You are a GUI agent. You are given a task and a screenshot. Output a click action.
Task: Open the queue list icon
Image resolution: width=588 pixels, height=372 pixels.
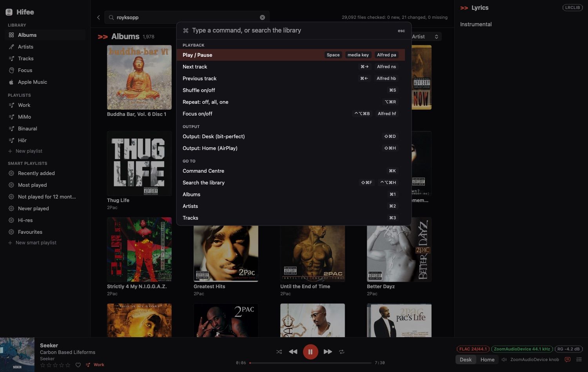pyautogui.click(x=579, y=359)
